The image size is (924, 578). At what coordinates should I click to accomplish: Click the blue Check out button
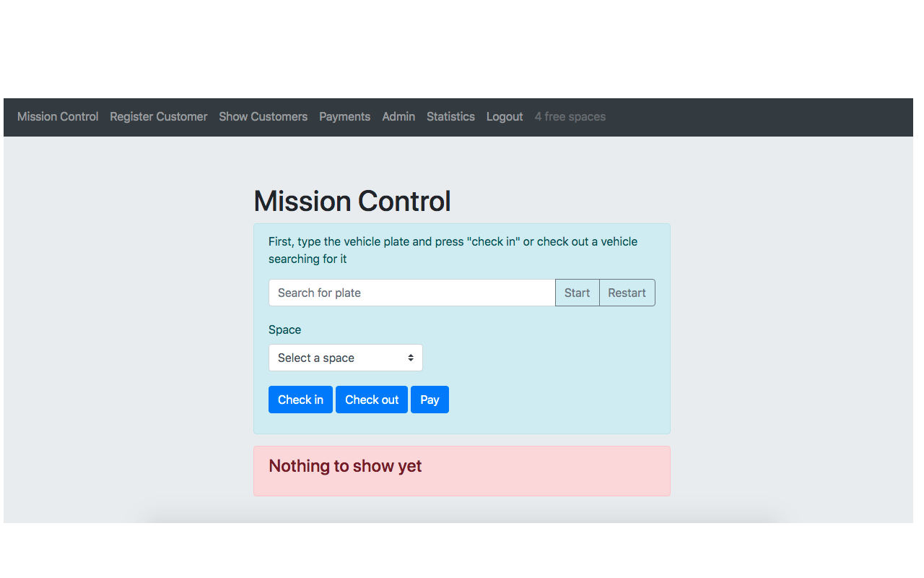pos(371,400)
